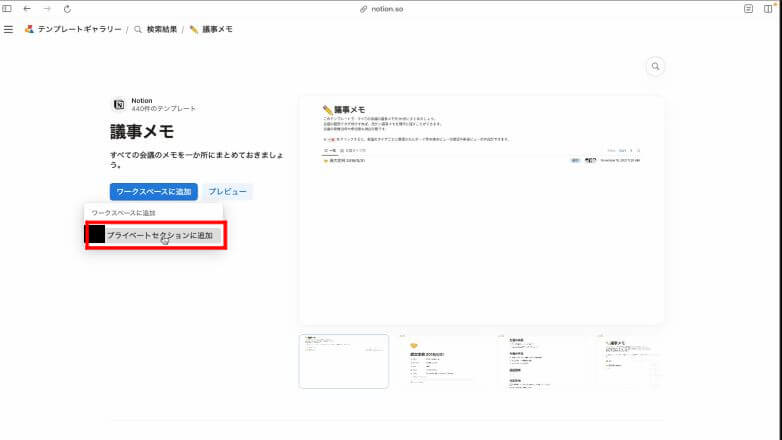Click the 議事メモ breadcrumb
This screenshot has width=782, height=440.
pyautogui.click(x=211, y=29)
